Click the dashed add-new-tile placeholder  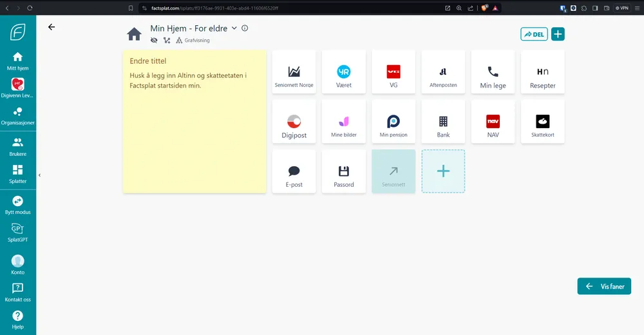click(x=443, y=171)
